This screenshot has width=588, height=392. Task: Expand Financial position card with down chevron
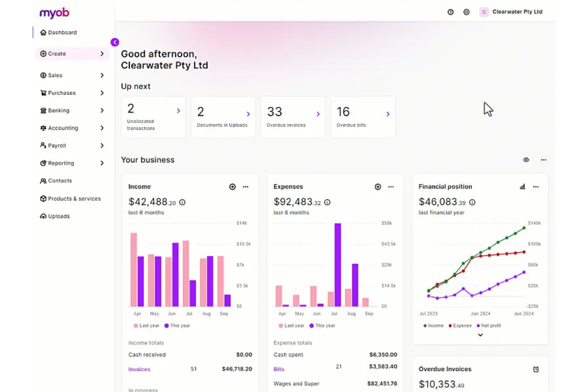[480, 335]
